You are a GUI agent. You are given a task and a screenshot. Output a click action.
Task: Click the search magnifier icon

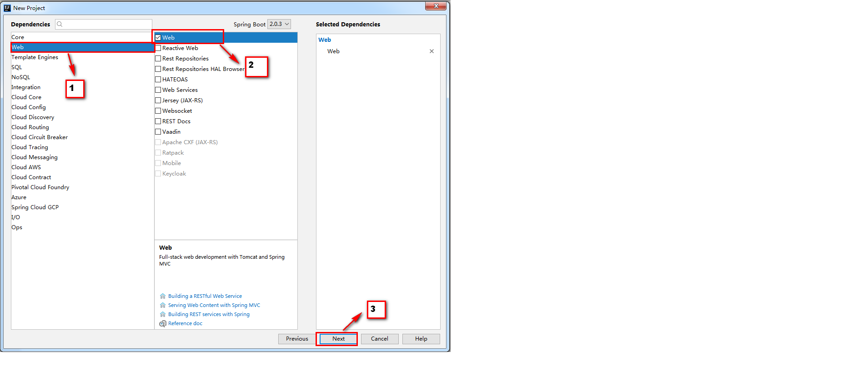(x=60, y=24)
